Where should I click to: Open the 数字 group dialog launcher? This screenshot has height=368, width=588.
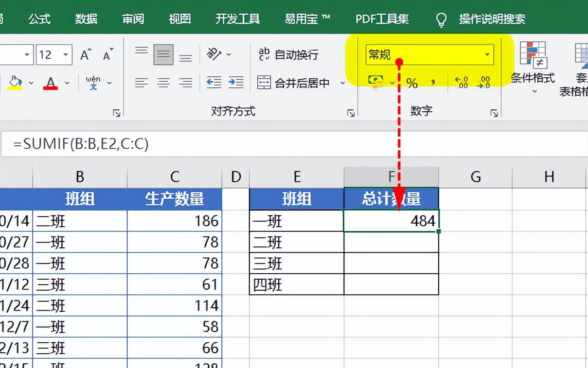tap(494, 113)
